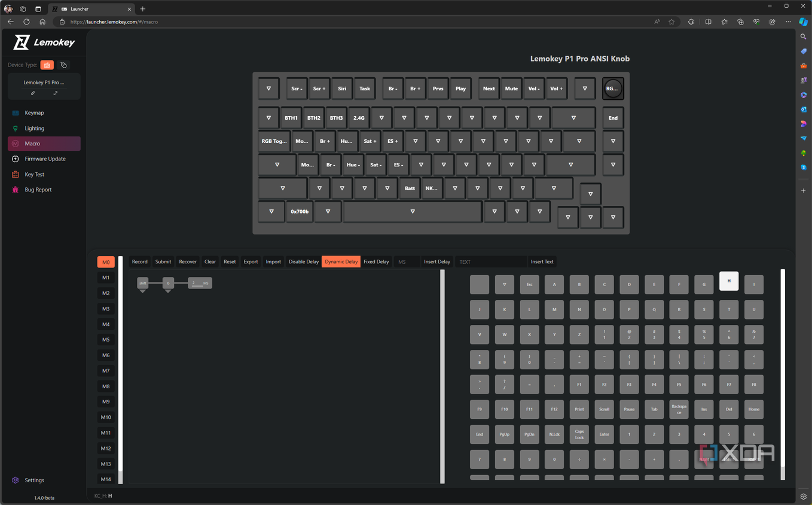Select the End key on the keyboard layout
This screenshot has width=812, height=505.
coord(613,118)
